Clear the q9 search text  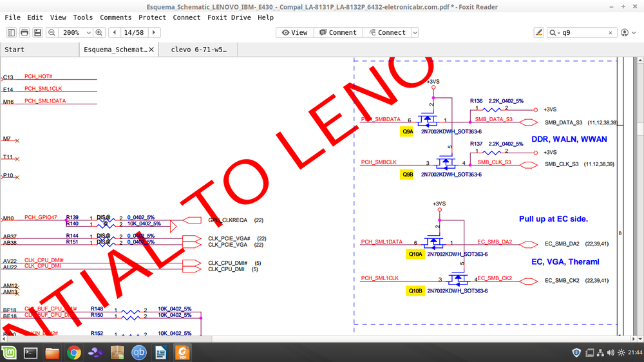point(611,33)
